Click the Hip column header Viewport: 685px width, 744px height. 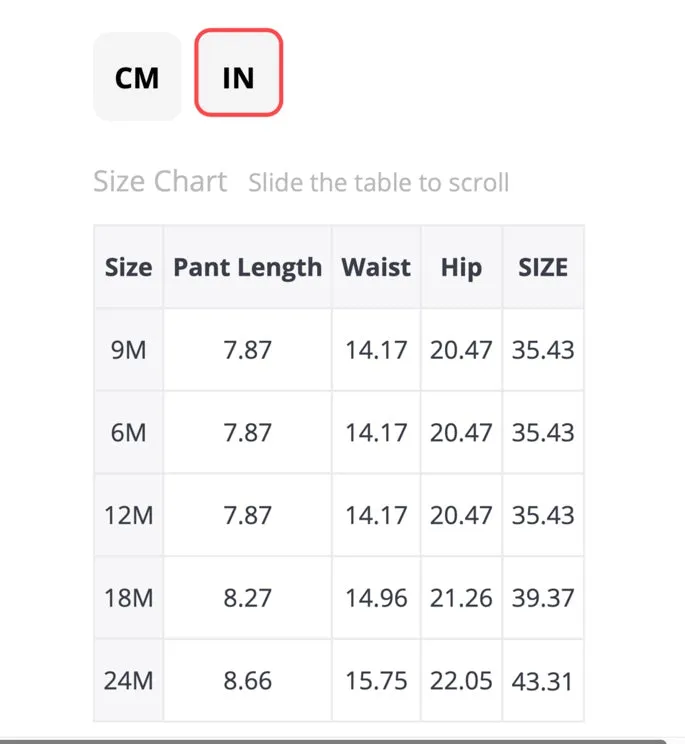pos(461,267)
